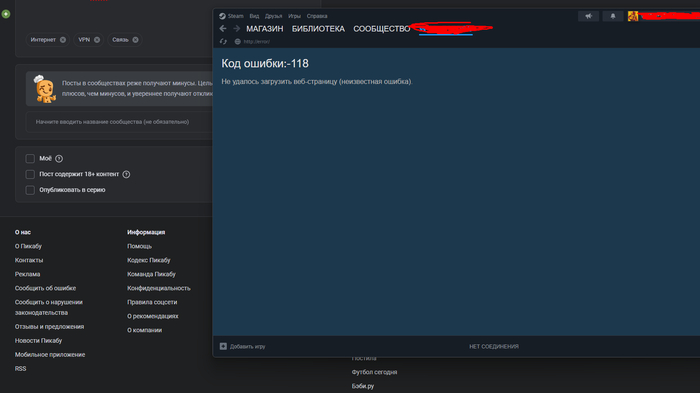Click the Steam logo menu icon
Screen dimensions: 700x393
(x=222, y=16)
